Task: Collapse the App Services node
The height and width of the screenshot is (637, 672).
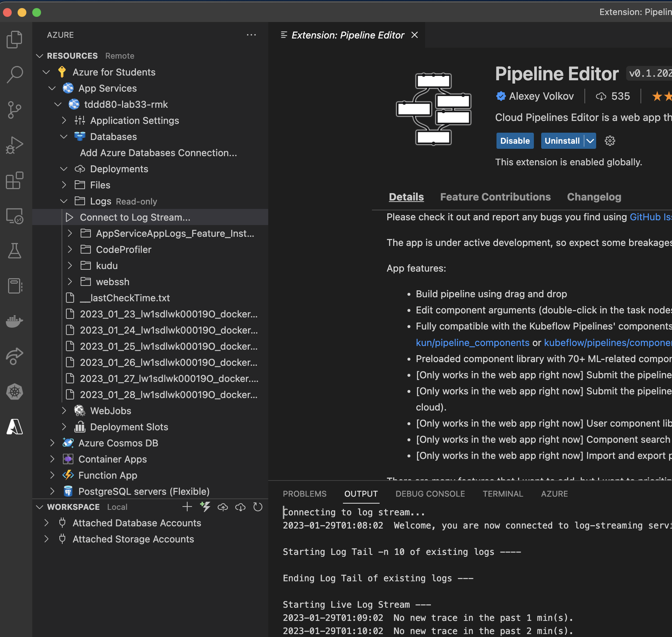Action: pyautogui.click(x=52, y=88)
